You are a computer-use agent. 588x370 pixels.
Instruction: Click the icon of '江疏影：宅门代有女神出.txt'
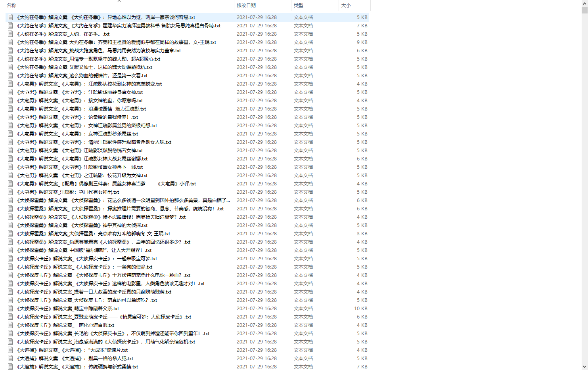coord(10,192)
